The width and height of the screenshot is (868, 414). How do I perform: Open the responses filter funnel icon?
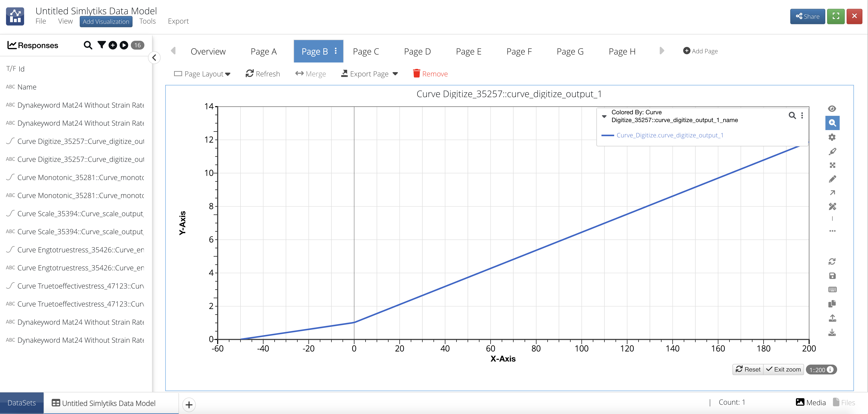[x=101, y=45]
